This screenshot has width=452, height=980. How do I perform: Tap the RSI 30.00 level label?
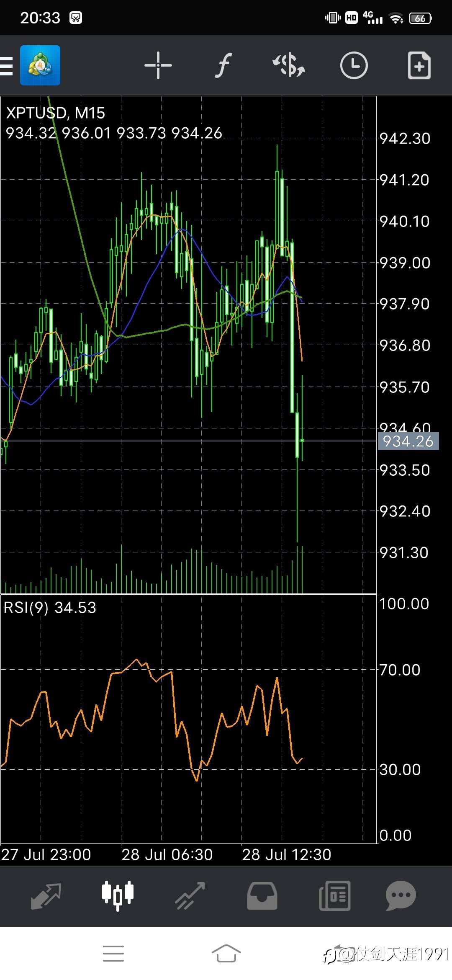coord(400,769)
